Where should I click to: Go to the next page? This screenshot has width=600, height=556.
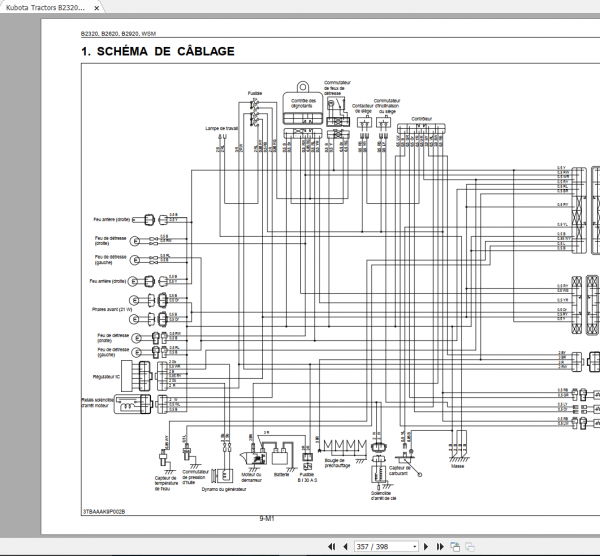click(426, 546)
